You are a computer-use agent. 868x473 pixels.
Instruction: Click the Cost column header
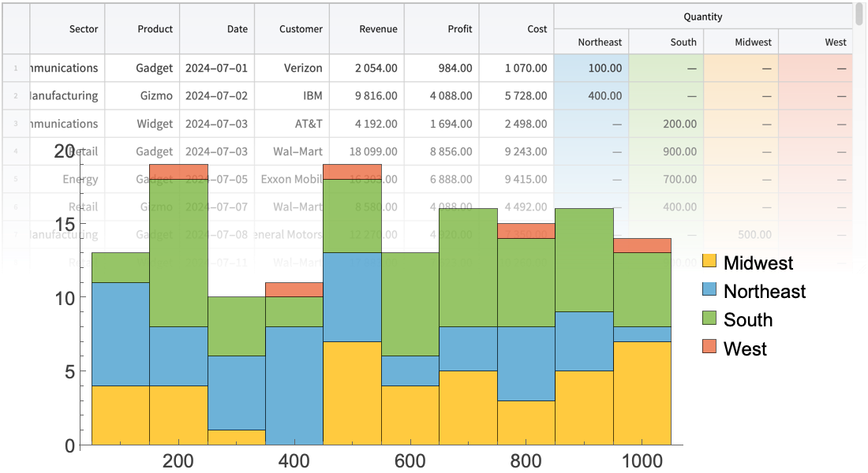coord(517,29)
